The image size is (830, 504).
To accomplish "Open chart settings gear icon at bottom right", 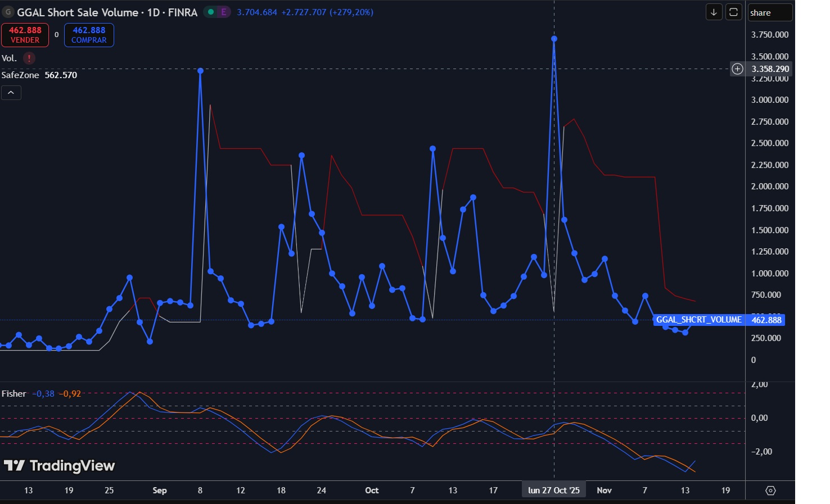I will (x=770, y=491).
